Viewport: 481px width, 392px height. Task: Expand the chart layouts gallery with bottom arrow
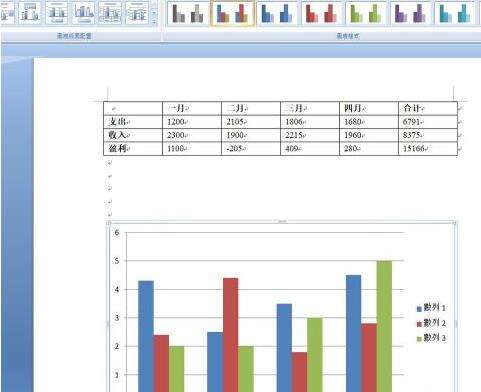(x=154, y=22)
